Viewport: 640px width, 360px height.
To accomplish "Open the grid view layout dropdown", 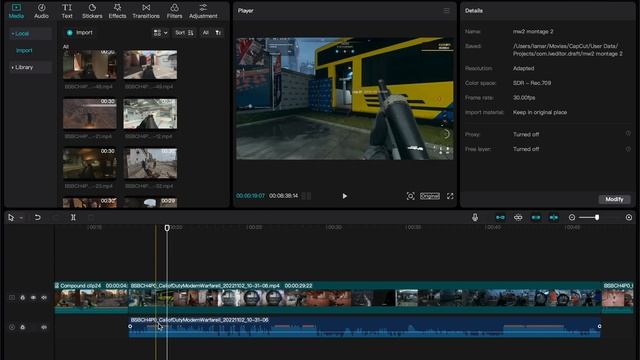I will [160, 33].
